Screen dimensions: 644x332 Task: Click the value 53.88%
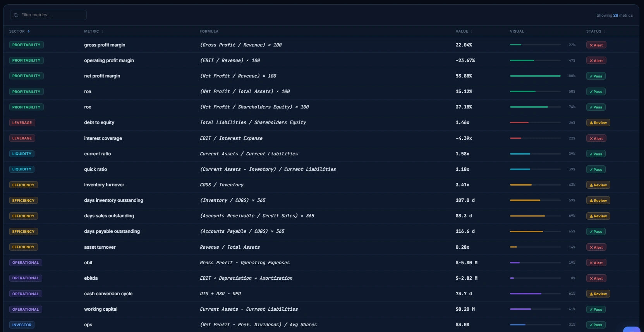click(464, 76)
